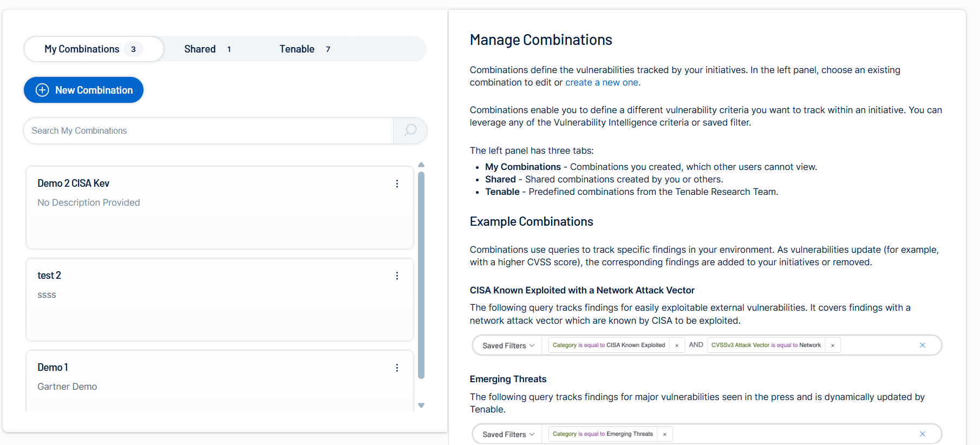Follow the 'create a new one' link
Image resolution: width=980 pixels, height=445 pixels.
pos(603,82)
